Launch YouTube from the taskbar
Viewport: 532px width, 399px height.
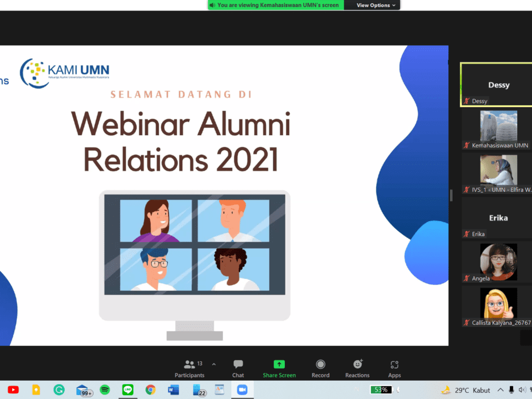tap(13, 390)
